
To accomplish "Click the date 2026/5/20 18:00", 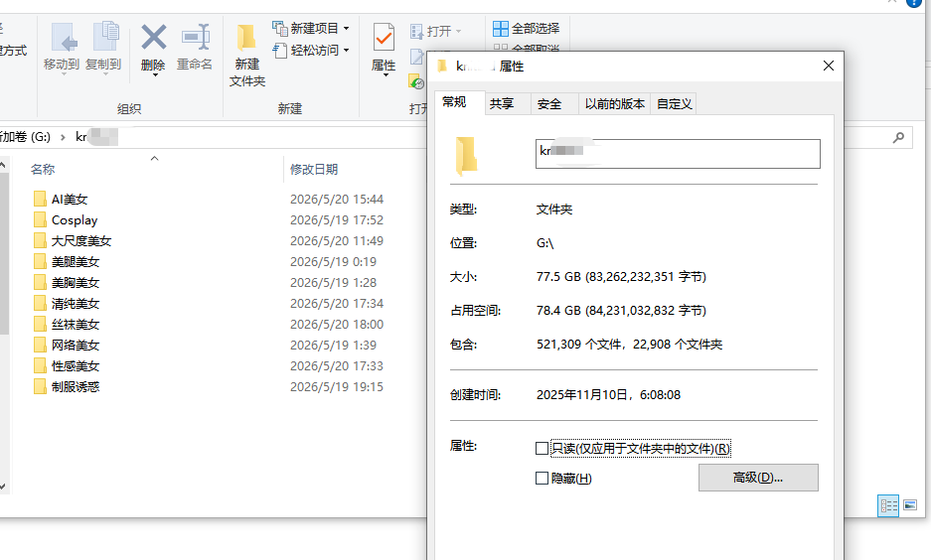I will point(337,325).
